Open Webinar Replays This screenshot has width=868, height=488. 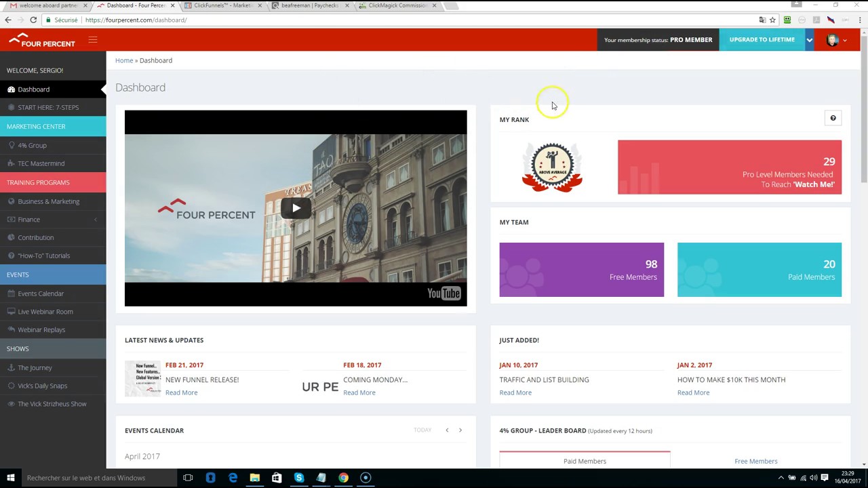pyautogui.click(x=53, y=329)
